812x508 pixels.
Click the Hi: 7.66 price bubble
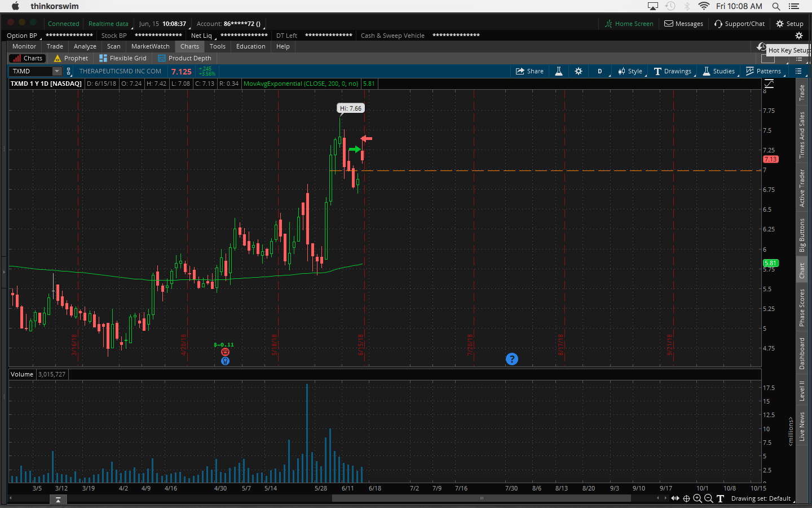351,108
